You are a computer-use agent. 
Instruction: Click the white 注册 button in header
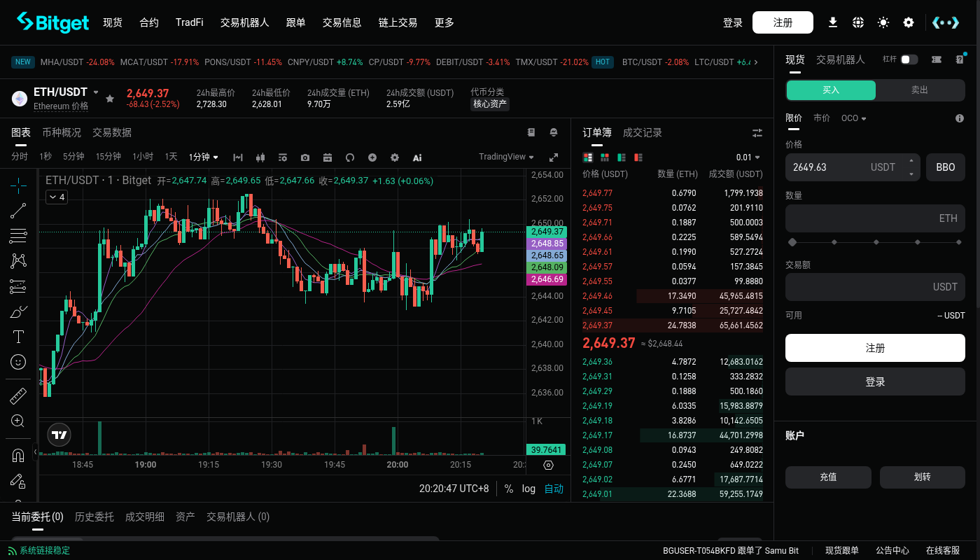click(x=783, y=22)
